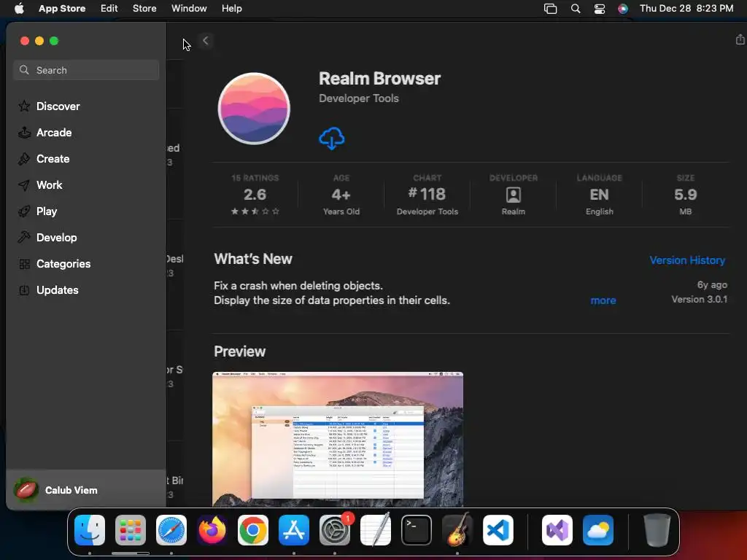The image size is (747, 560).
Task: Click the 4+ age rating
Action: coord(341,194)
